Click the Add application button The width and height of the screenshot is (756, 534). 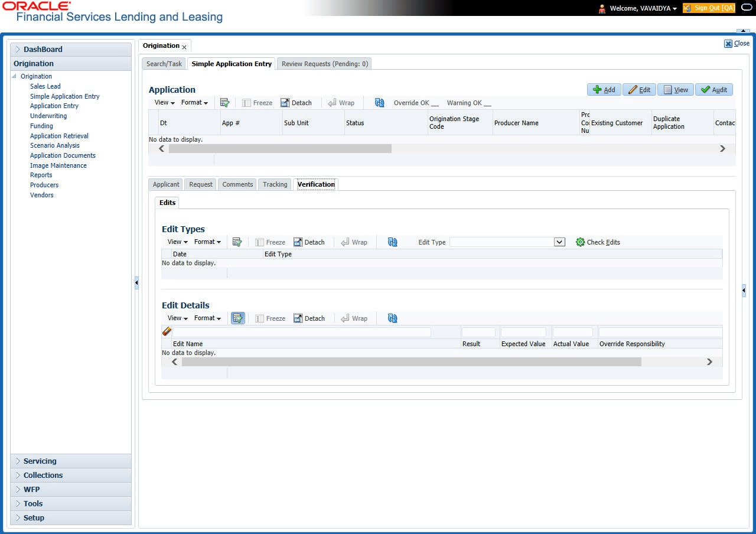tap(604, 90)
